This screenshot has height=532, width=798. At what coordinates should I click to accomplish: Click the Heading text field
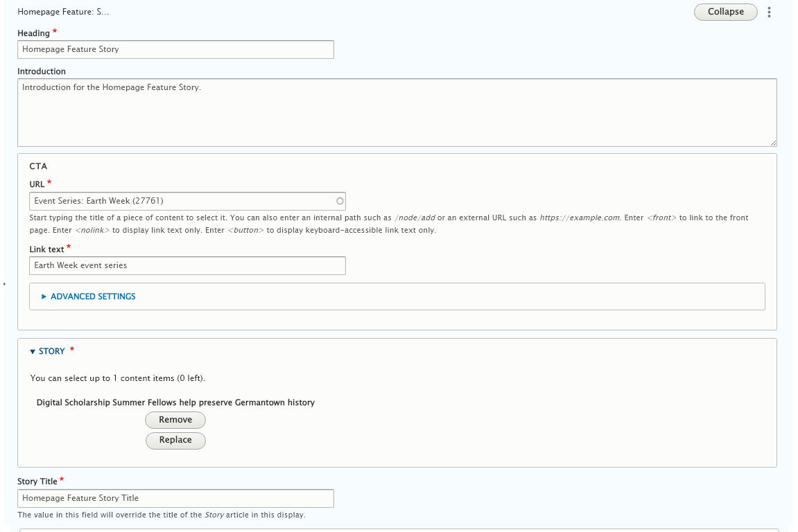tap(175, 49)
